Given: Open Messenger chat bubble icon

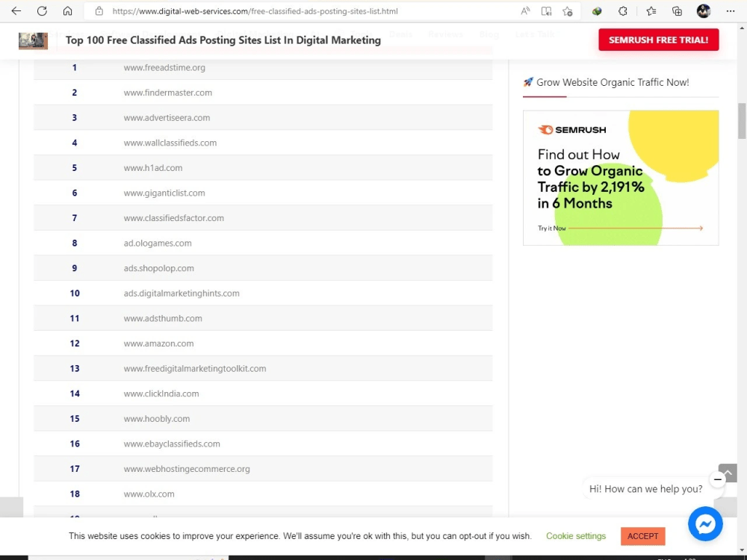Looking at the screenshot, I should click(706, 524).
